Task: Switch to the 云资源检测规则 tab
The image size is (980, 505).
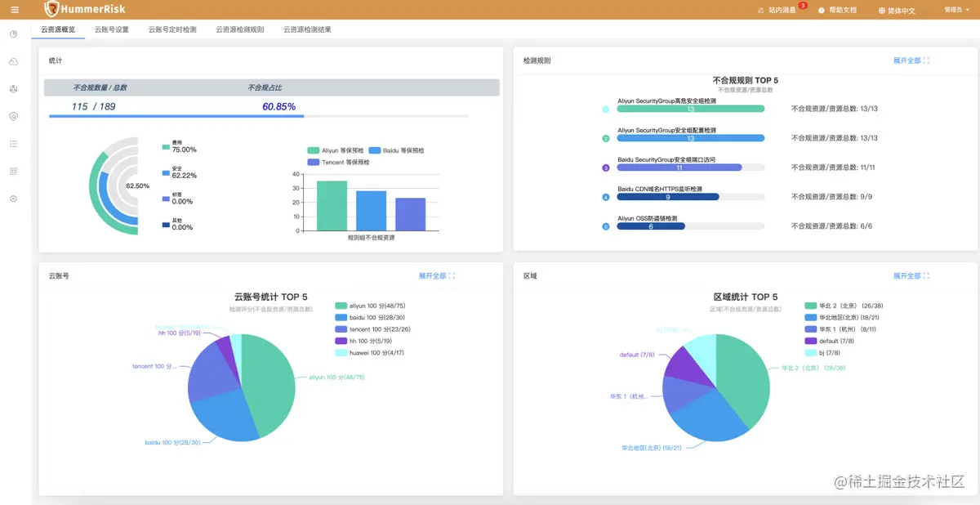Action: click(240, 29)
